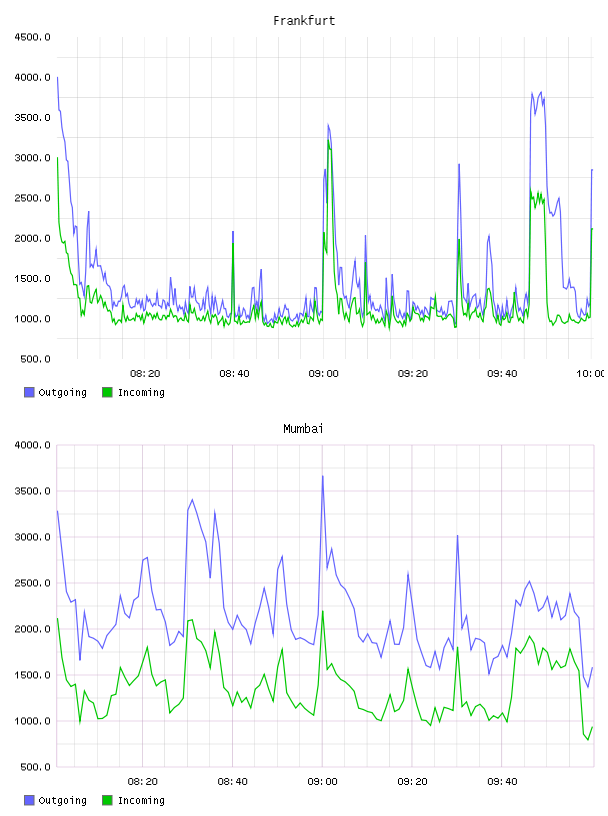Click the green Incoming swatch in Frankfurt legend
The width and height of the screenshot is (608, 816).
pyautogui.click(x=107, y=392)
